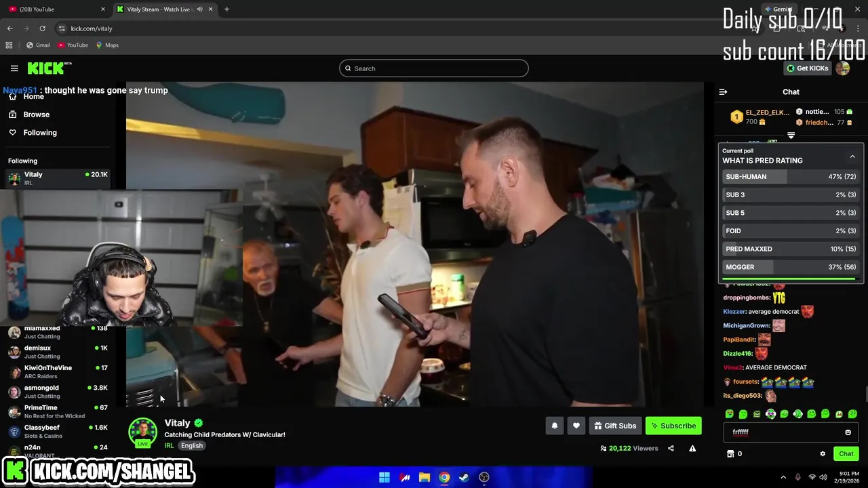Click the green Subscribe button
This screenshot has width=868, height=488.
(x=673, y=426)
